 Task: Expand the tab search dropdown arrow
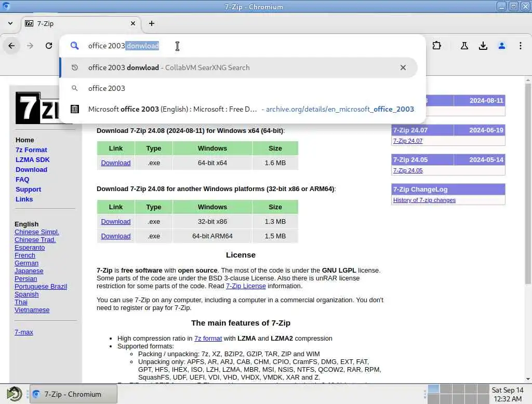(x=10, y=23)
